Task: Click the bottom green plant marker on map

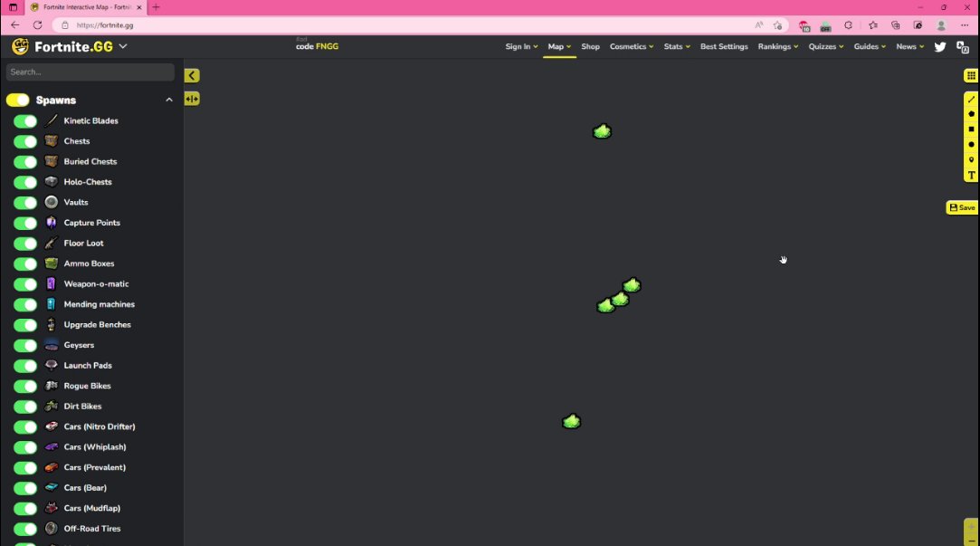Action: tap(571, 422)
